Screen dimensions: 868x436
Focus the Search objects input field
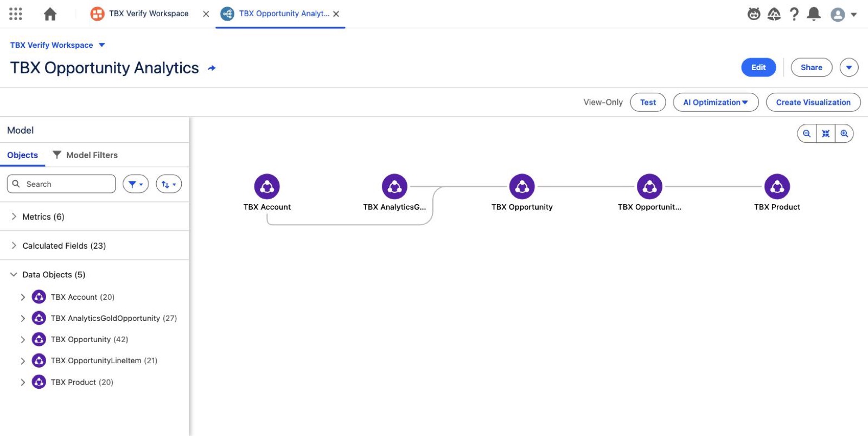[61, 184]
